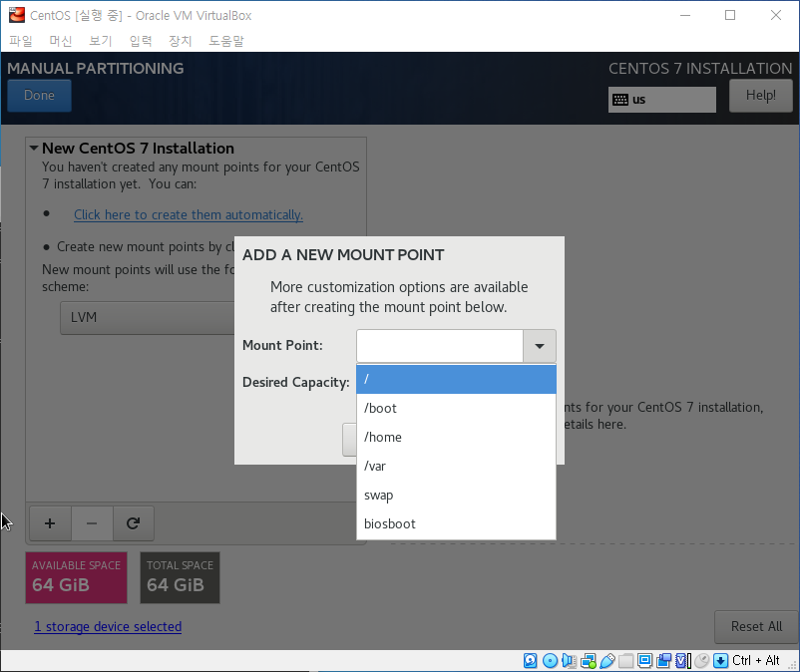Click the Reset All button
Screen dimensions: 800x672
[x=756, y=626]
